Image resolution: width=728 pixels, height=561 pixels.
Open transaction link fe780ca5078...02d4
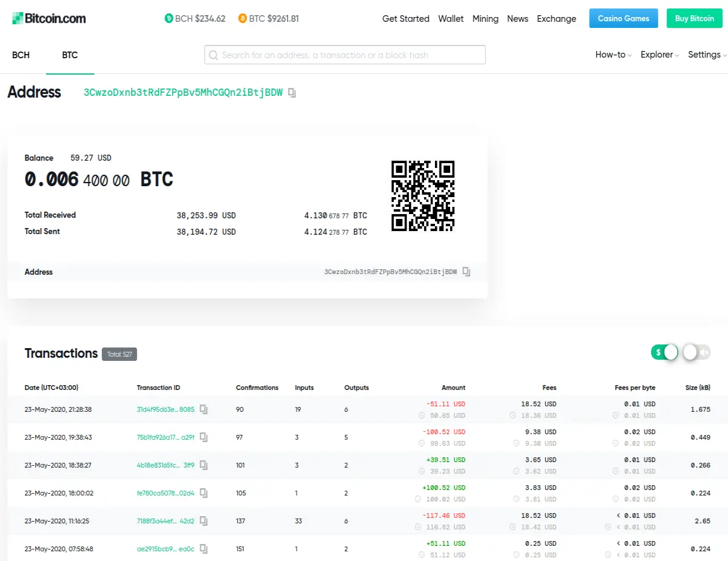pos(166,493)
